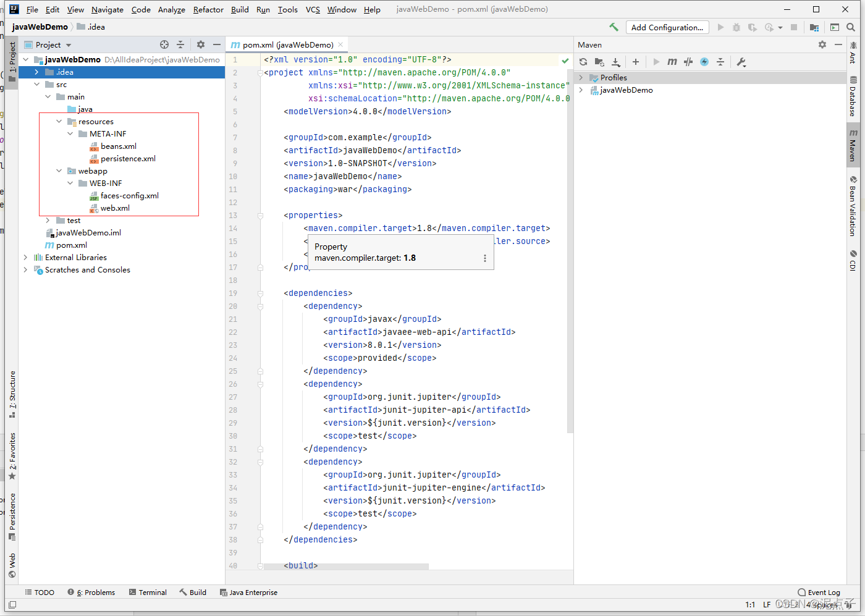
Task: Hide the Project tool window
Action: [x=217, y=44]
